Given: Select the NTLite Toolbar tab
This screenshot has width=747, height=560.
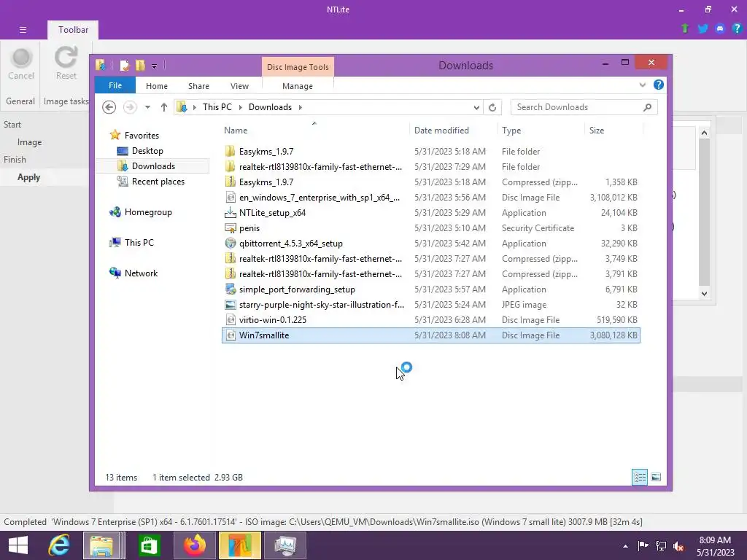Looking at the screenshot, I should pos(74,29).
